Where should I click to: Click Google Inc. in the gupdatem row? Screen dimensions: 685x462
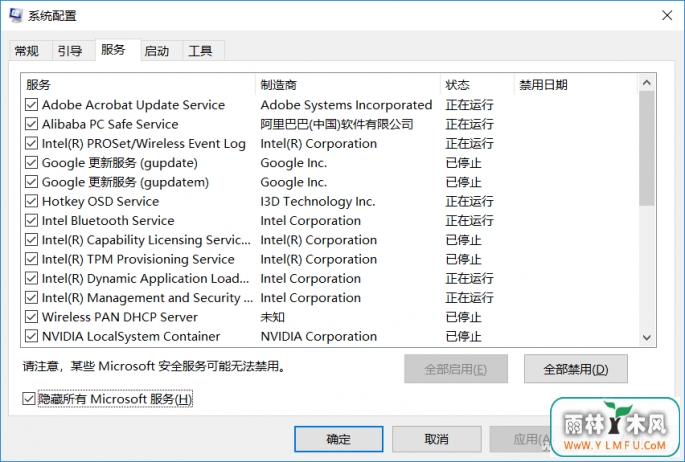pos(294,182)
